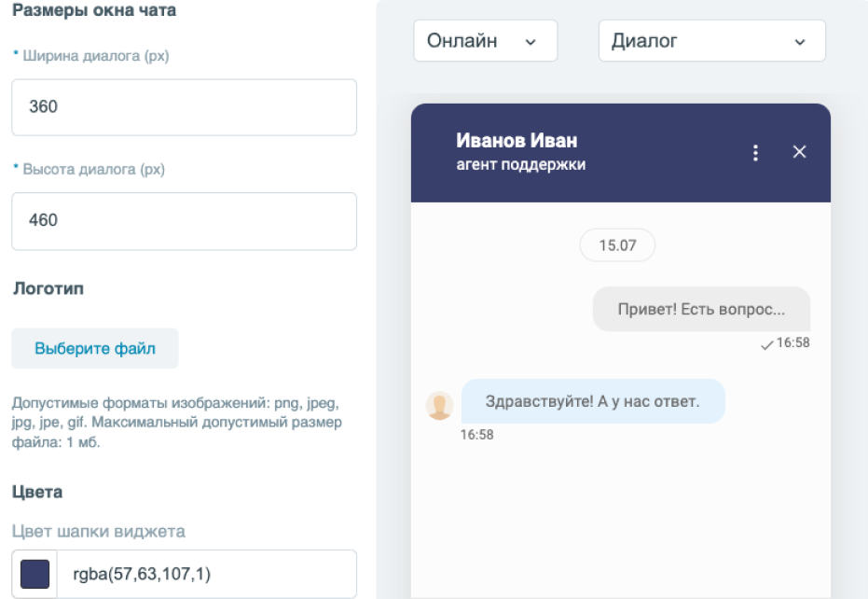Click the rgba header color text field
Screen dimensions: 868x599
click(206, 574)
